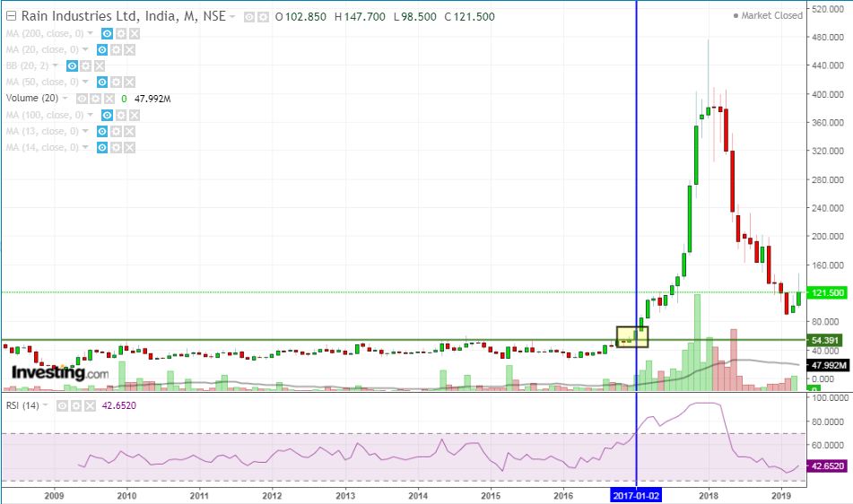The image size is (853, 504).
Task: Expand MA (20, close, 0) dropdown arrow
Action: (x=85, y=50)
